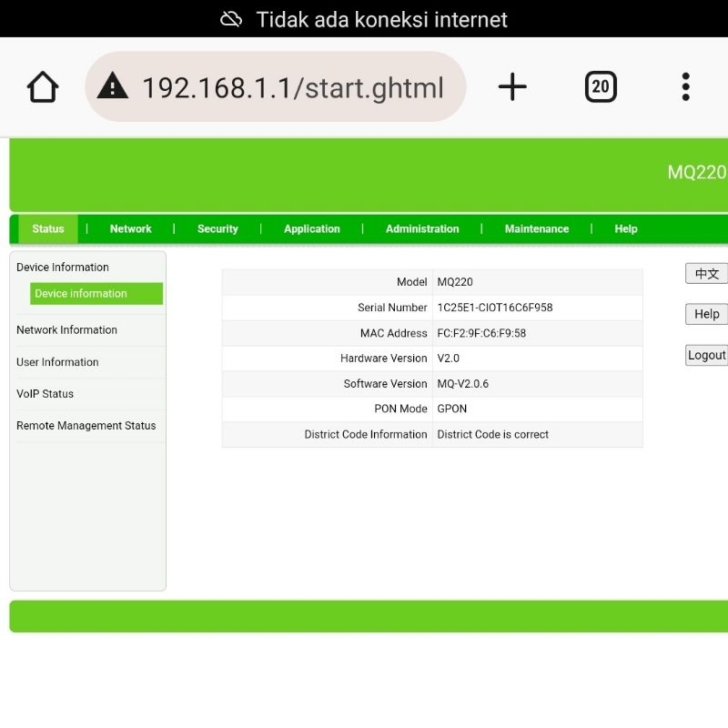
Task: Open the Network tab
Action: [130, 229]
